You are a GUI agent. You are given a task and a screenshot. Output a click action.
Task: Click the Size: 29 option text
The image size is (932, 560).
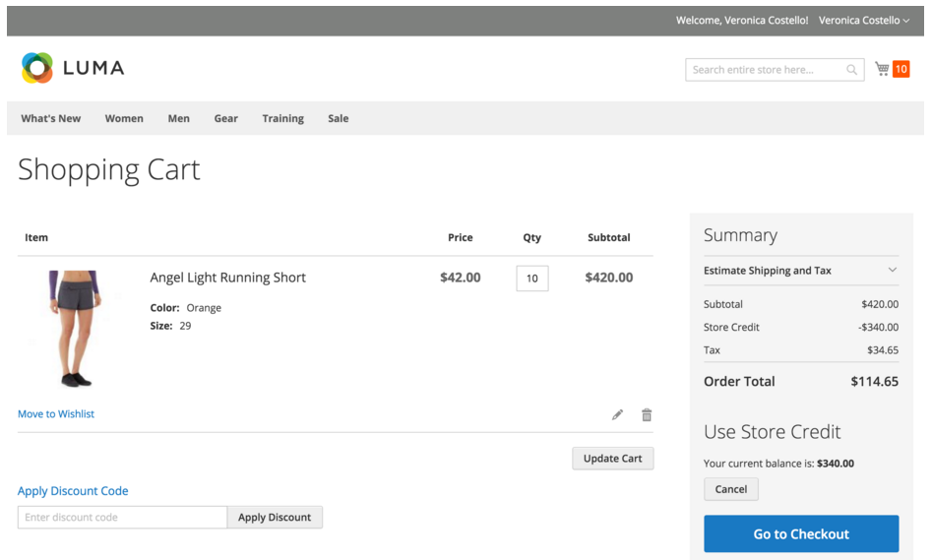pyautogui.click(x=170, y=326)
